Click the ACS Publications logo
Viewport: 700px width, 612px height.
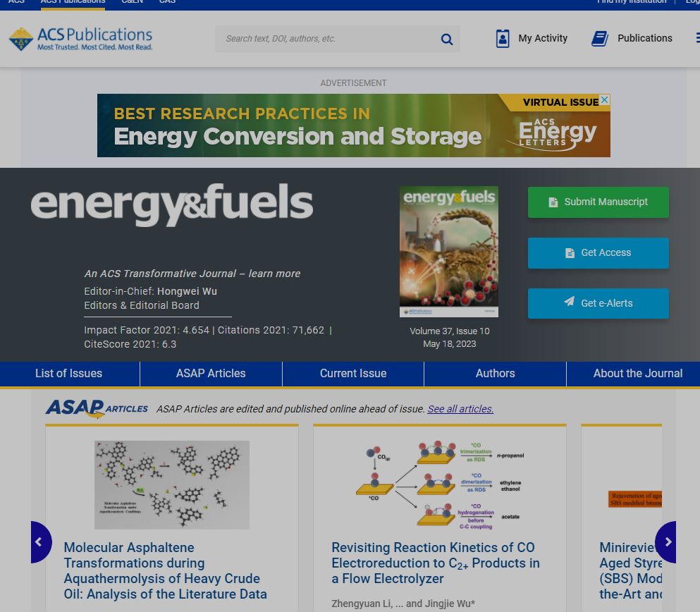(80, 38)
